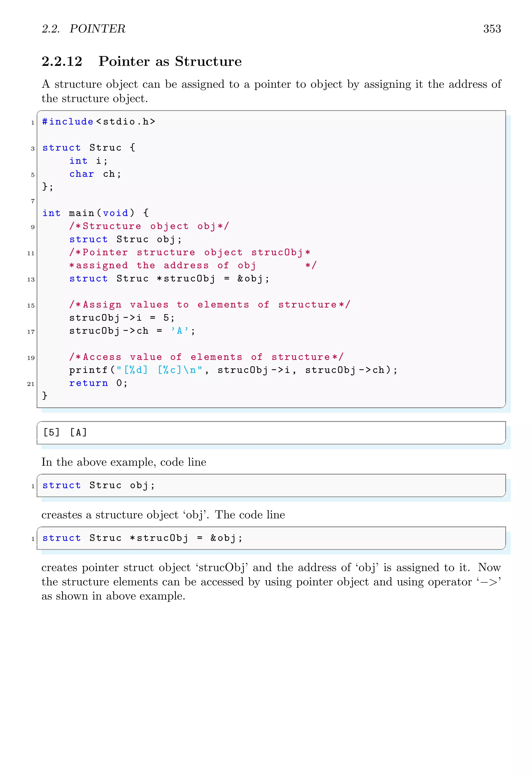Screen dimensions: 532x776
Task: Click the heading 'Pointer as Structure'
Action: [170, 61]
